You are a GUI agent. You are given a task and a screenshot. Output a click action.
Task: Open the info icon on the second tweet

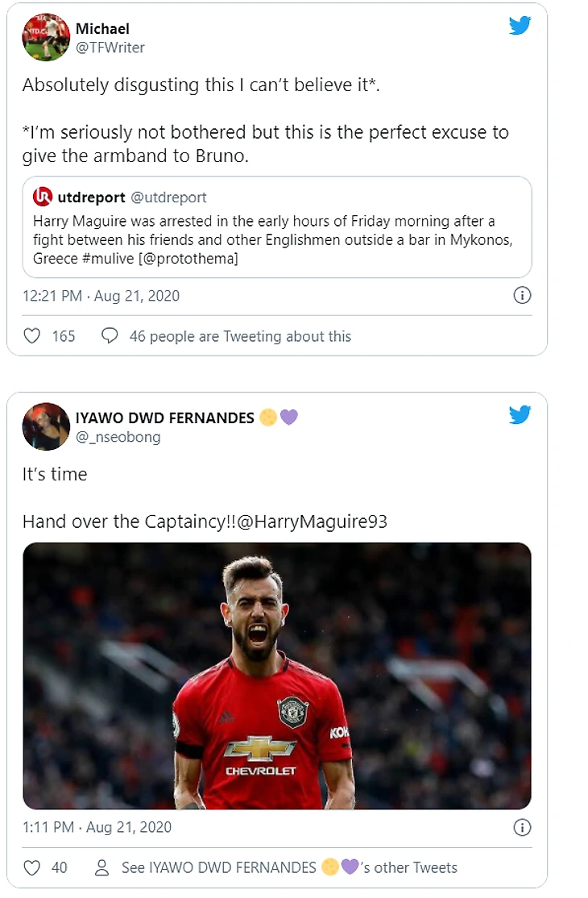[522, 827]
